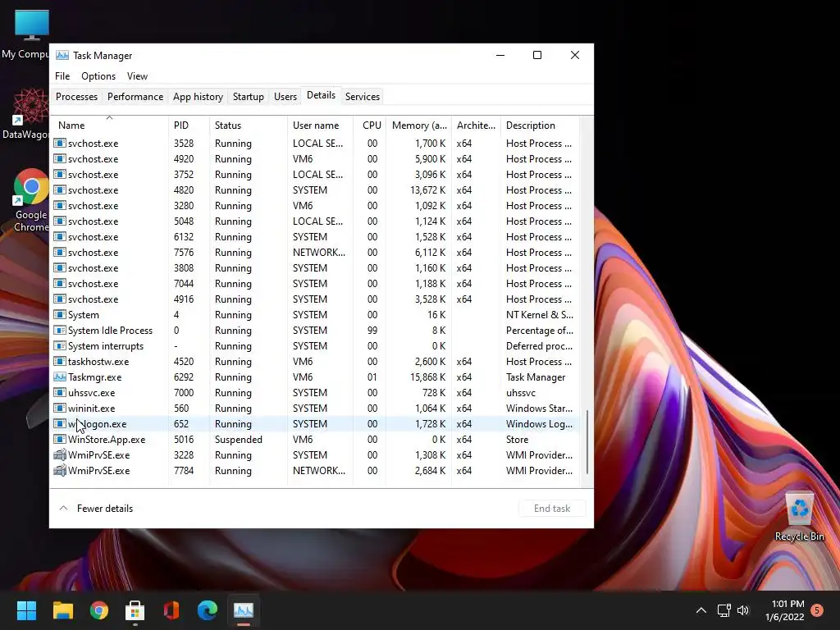Click the PID 4820 cell

(184, 189)
